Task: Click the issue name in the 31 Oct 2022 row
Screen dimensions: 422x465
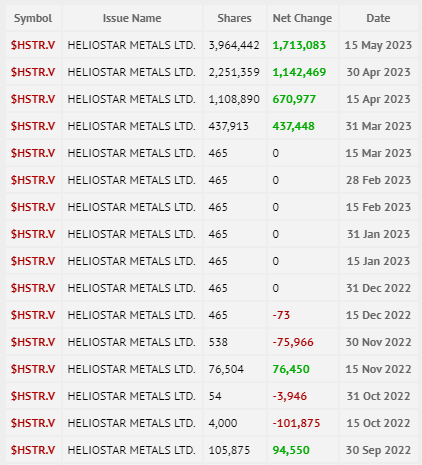Action: [131, 396]
